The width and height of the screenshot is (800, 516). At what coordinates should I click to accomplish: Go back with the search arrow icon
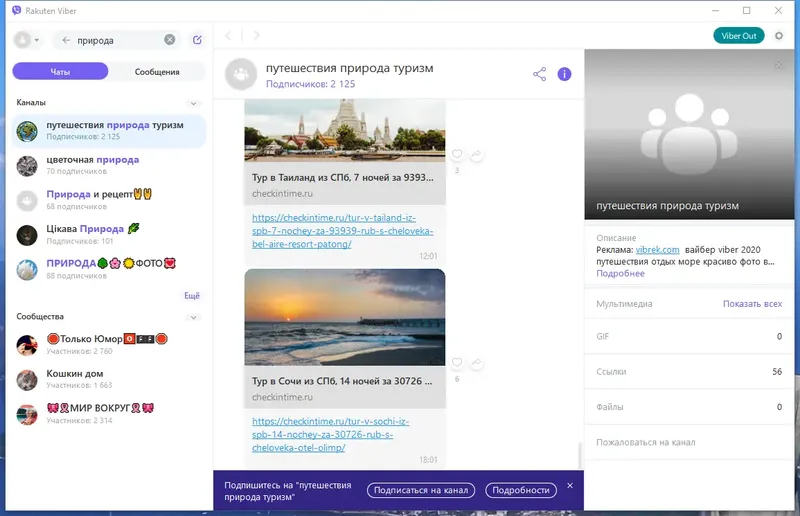tap(66, 40)
